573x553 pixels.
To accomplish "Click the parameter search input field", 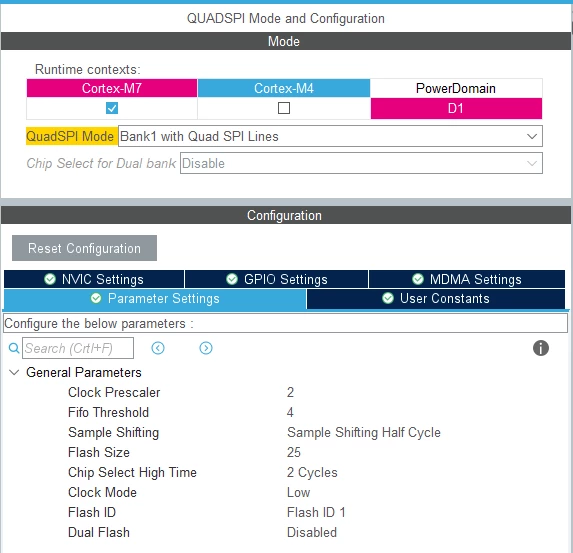I will tap(78, 348).
